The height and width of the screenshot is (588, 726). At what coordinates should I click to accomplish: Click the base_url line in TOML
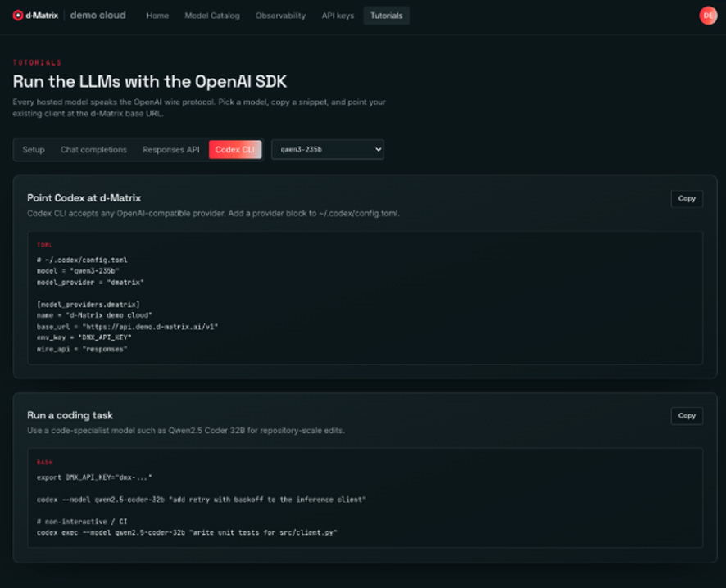pyautogui.click(x=127, y=327)
